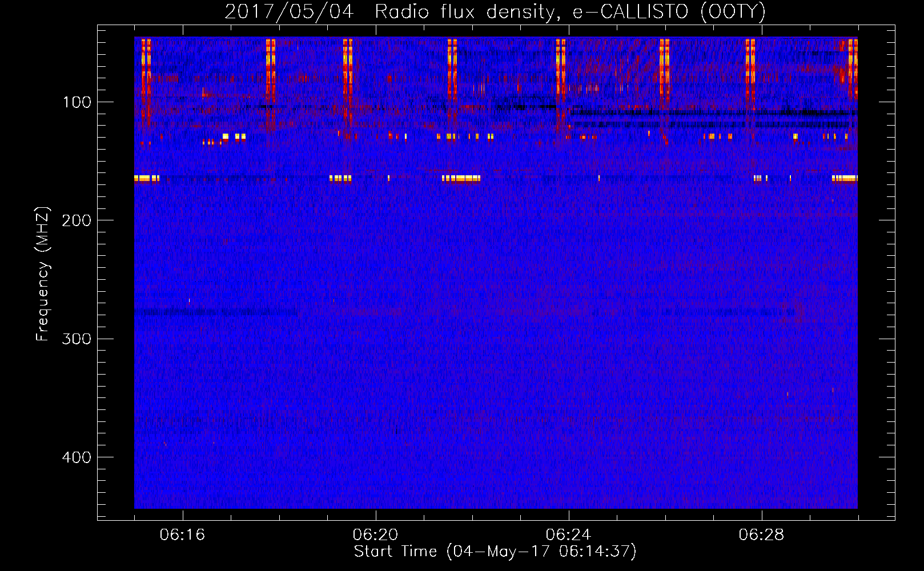The image size is (924, 571).
Task: Click the 'Start Time (04-May-17 06:14:37)' axis label
Action: click(x=495, y=552)
